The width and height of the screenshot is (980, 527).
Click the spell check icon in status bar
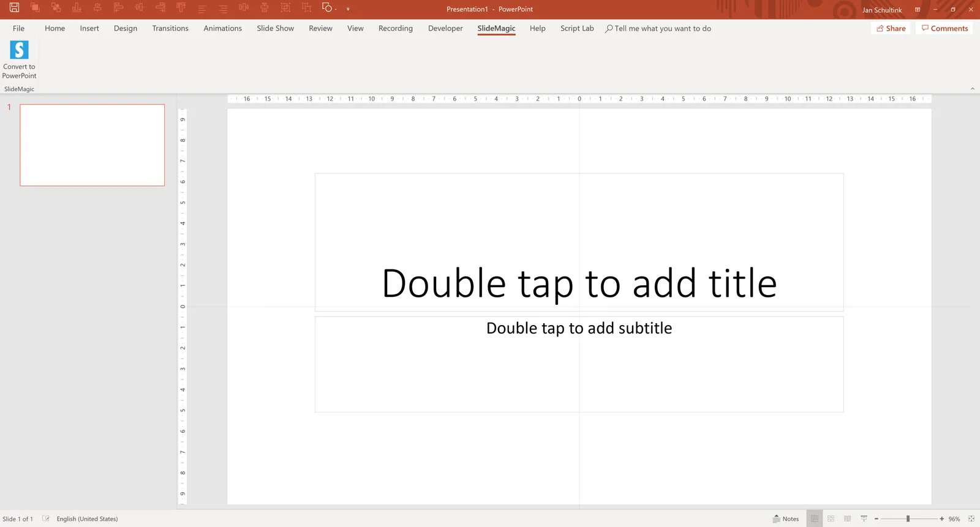[45, 518]
